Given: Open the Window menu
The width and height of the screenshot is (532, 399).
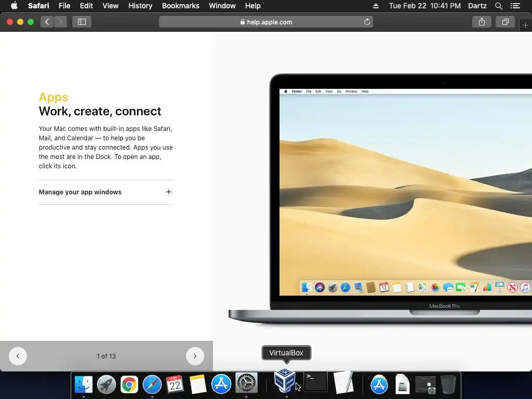Looking at the screenshot, I should pos(222,6).
